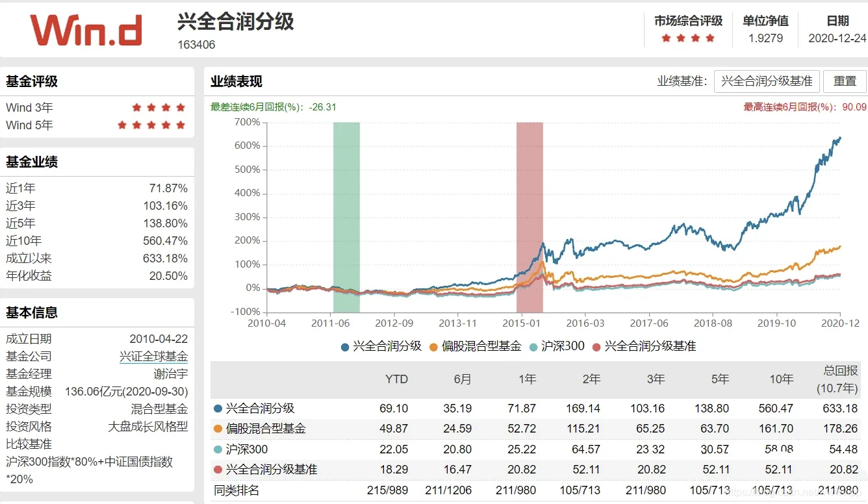868x504 pixels.
Task: Click the 同类排名 row label
Action: coord(236,490)
